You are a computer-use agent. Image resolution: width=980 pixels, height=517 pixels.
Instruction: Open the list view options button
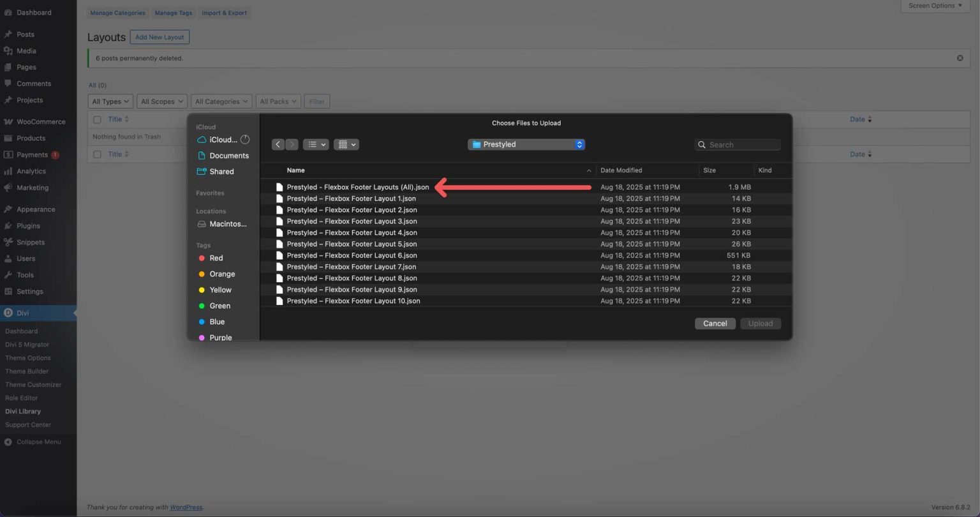(x=315, y=145)
